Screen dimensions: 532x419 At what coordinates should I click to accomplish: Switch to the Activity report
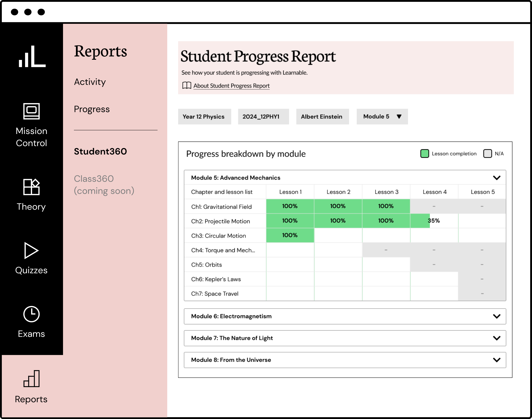tap(90, 82)
